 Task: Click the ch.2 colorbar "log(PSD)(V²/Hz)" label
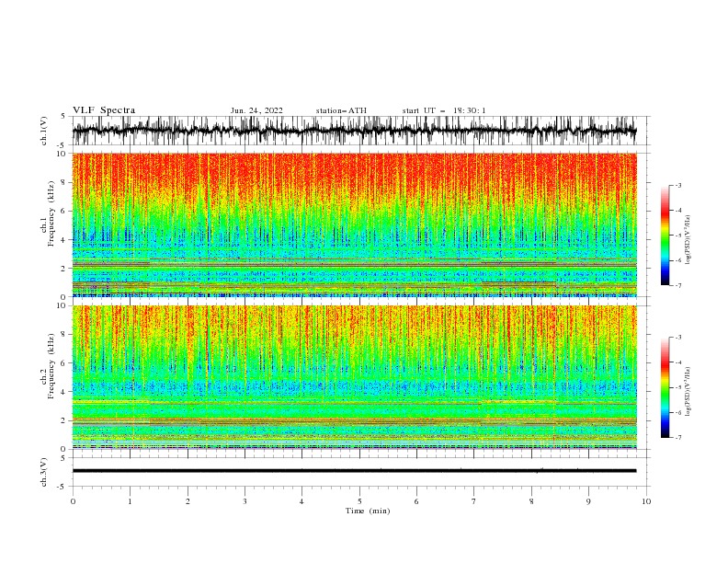click(x=688, y=392)
